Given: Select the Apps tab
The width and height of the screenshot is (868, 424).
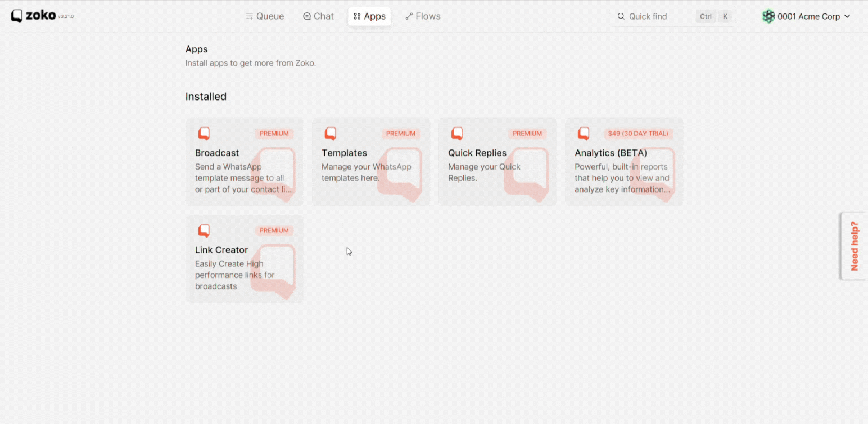Looking at the screenshot, I should tap(369, 16).
